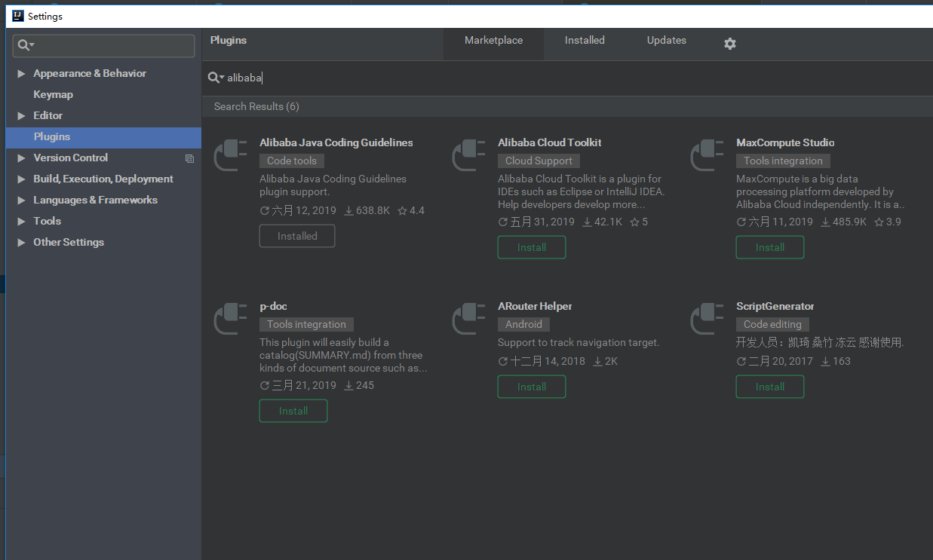Install the Alibaba Cloud Toolkit plugin
933x560 pixels.
(x=532, y=247)
